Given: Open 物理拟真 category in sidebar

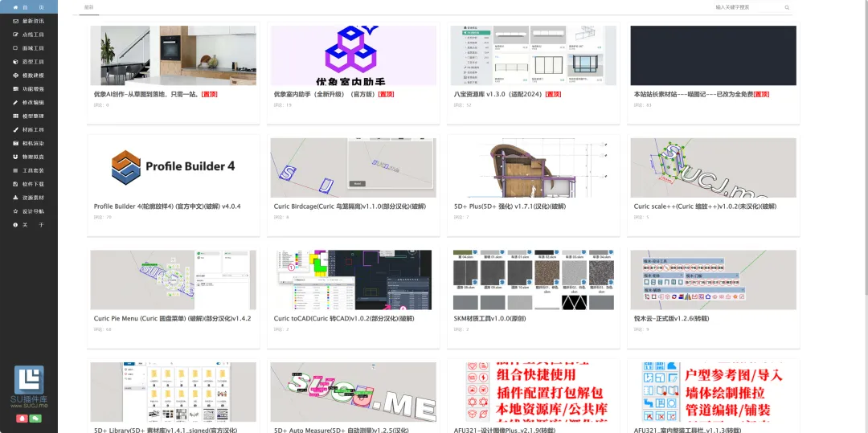Looking at the screenshot, I should (x=29, y=157).
